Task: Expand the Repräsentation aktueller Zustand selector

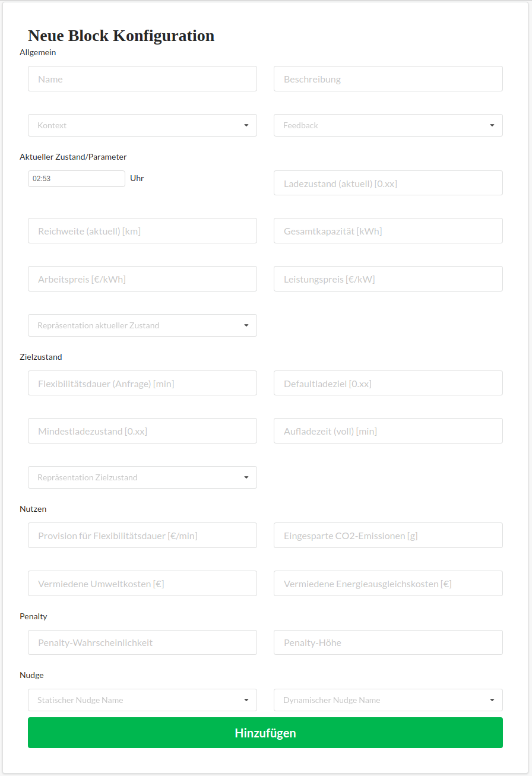Action: pos(142,325)
